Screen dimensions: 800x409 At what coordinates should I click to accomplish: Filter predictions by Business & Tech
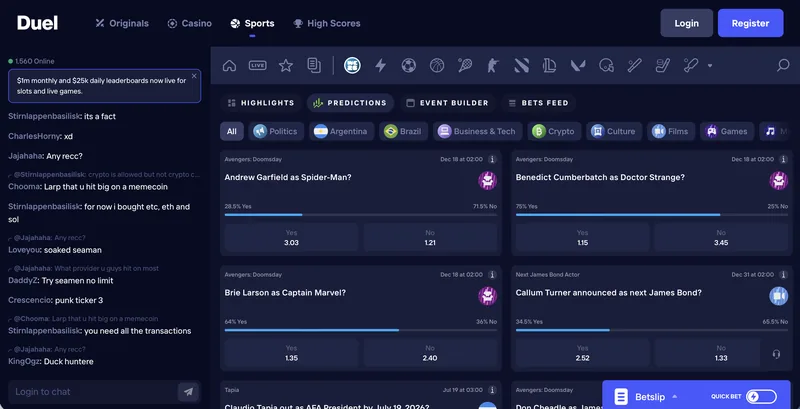(x=478, y=131)
